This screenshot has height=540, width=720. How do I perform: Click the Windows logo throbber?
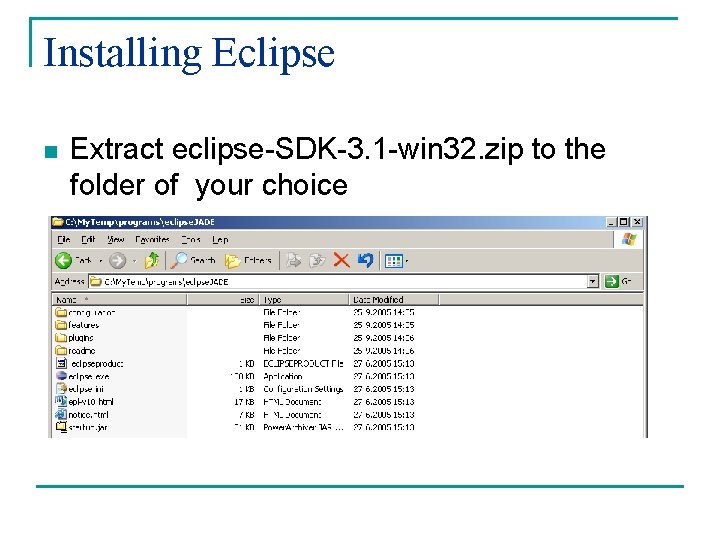click(x=630, y=239)
